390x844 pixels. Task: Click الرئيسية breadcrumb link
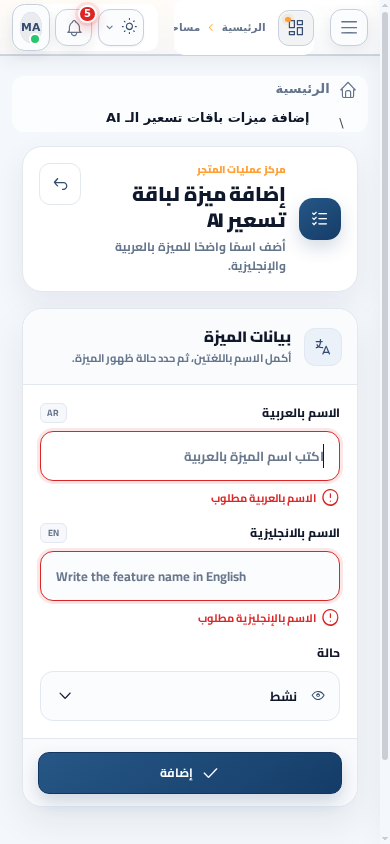tap(303, 89)
